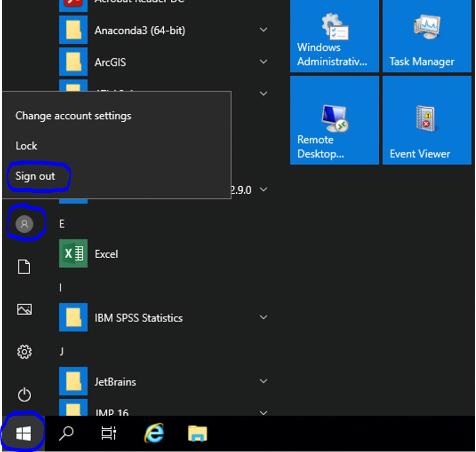Expand the JetBrains folder chevron
The height and width of the screenshot is (452, 476).
pos(263,381)
